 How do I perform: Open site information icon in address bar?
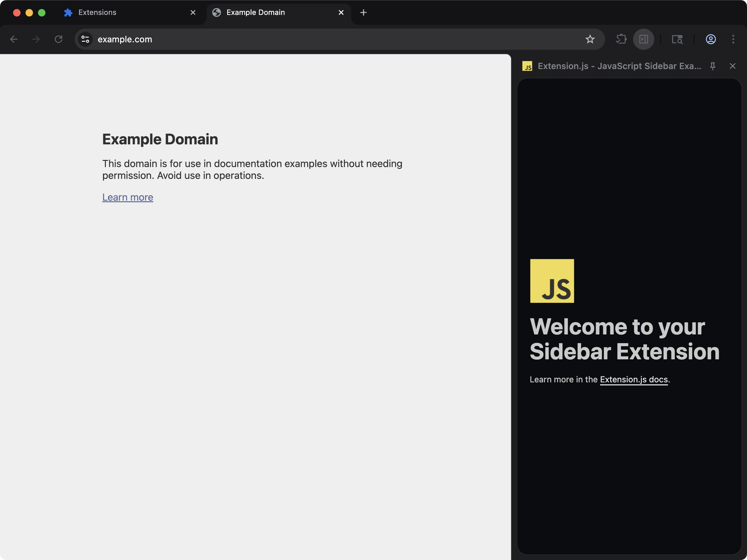[86, 39]
